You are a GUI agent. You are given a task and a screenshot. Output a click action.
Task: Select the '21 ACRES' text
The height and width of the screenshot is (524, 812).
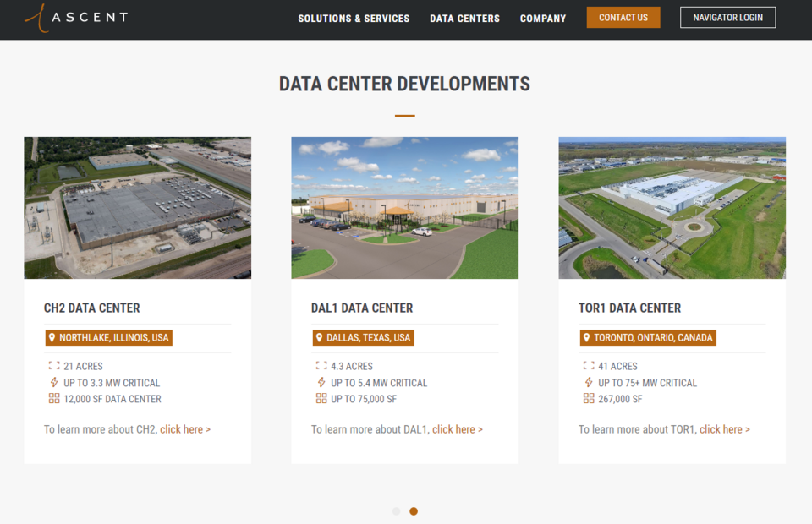pyautogui.click(x=83, y=366)
